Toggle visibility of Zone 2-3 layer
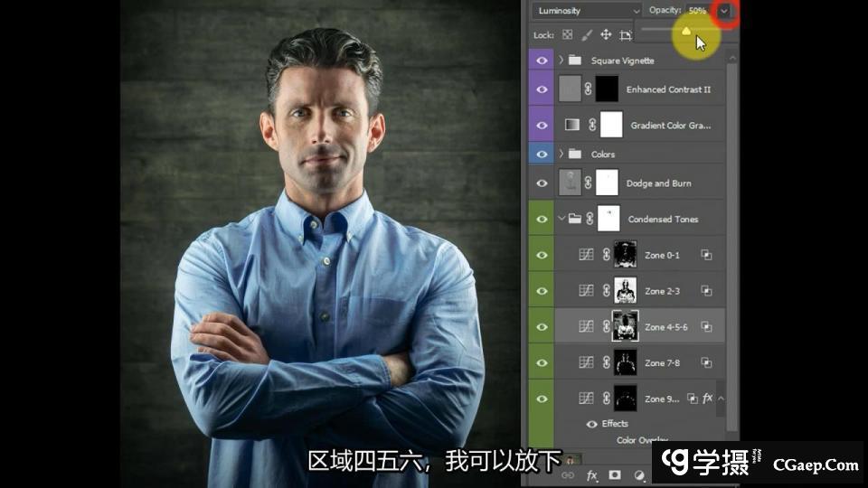Viewport: 868px width, 488px height. click(542, 291)
